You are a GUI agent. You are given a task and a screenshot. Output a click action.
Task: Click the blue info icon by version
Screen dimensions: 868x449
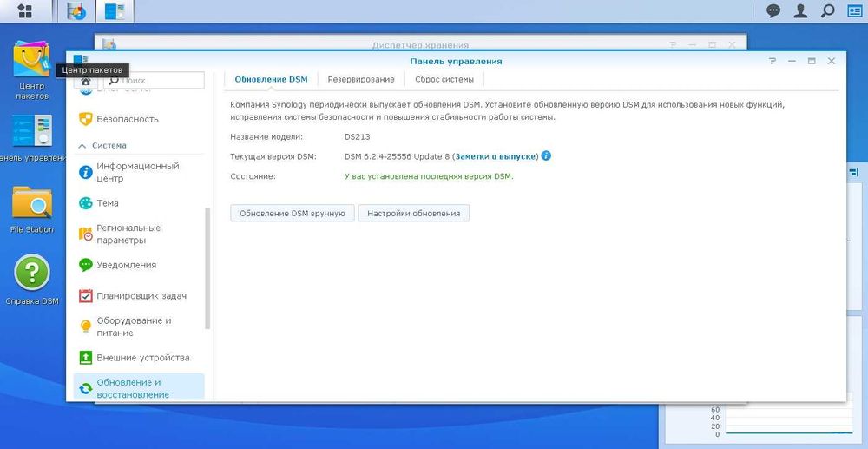(546, 156)
